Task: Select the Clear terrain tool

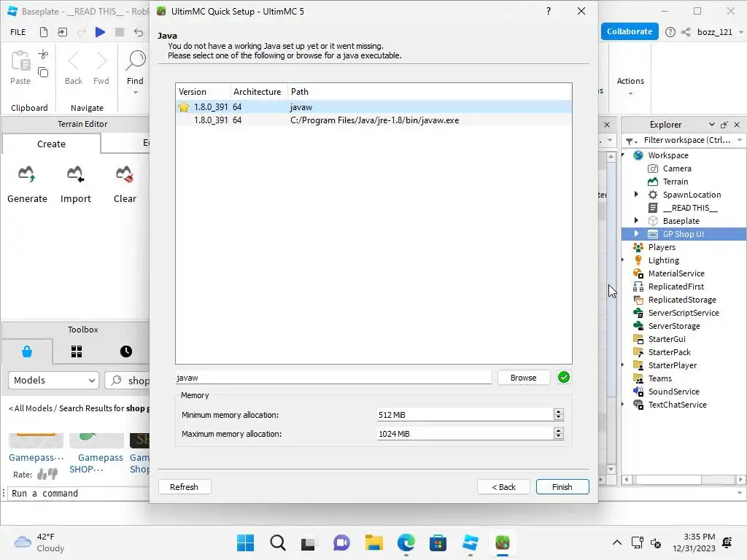Action: pyautogui.click(x=125, y=185)
